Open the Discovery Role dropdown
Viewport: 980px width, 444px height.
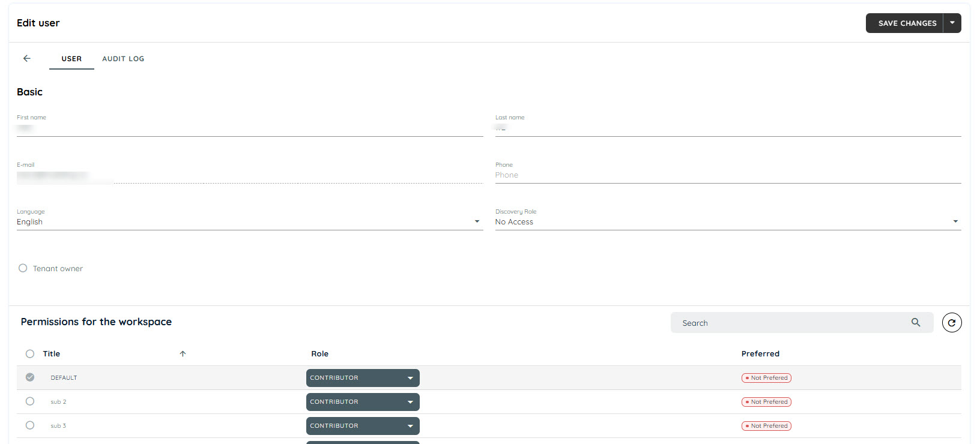coord(728,222)
